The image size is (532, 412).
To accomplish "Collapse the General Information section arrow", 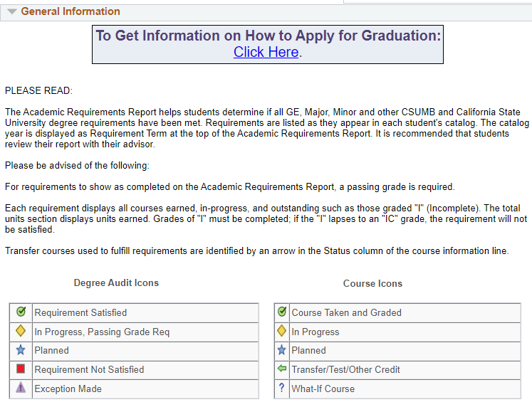I will (x=12, y=11).
